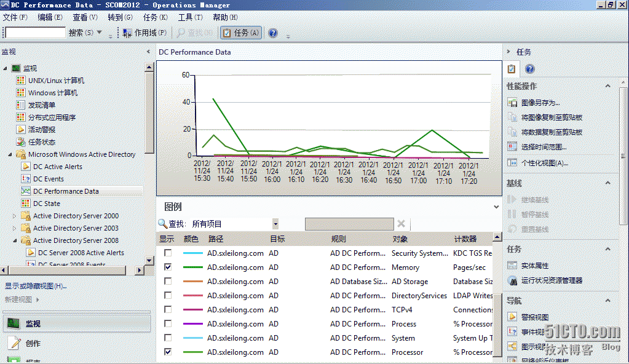The image size is (629, 364).
Task: Collapse Microsoft Windows Active Directory node
Action: pyautogui.click(x=10, y=154)
